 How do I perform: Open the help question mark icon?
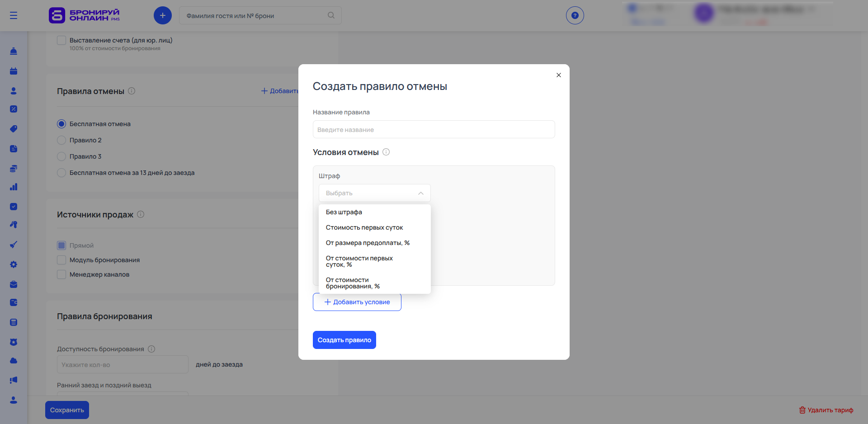point(575,15)
